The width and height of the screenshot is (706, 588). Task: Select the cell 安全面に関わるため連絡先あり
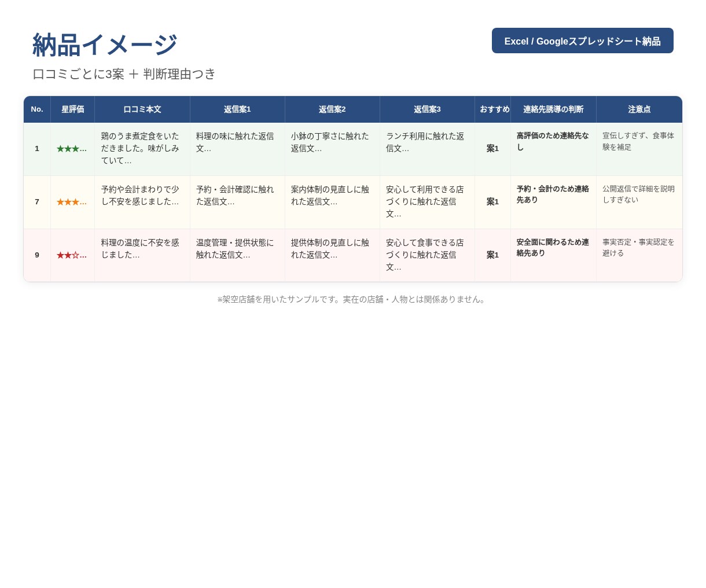[x=553, y=256]
